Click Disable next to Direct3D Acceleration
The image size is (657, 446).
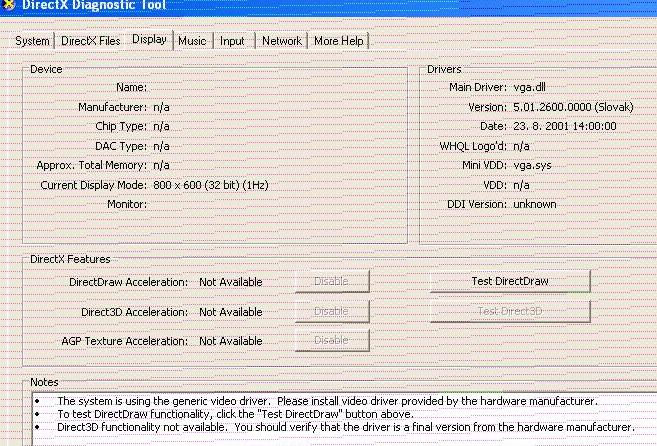click(332, 311)
